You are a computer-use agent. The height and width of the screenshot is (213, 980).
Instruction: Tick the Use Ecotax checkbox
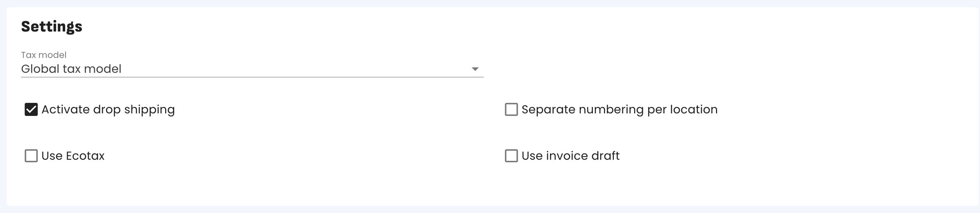point(31,156)
